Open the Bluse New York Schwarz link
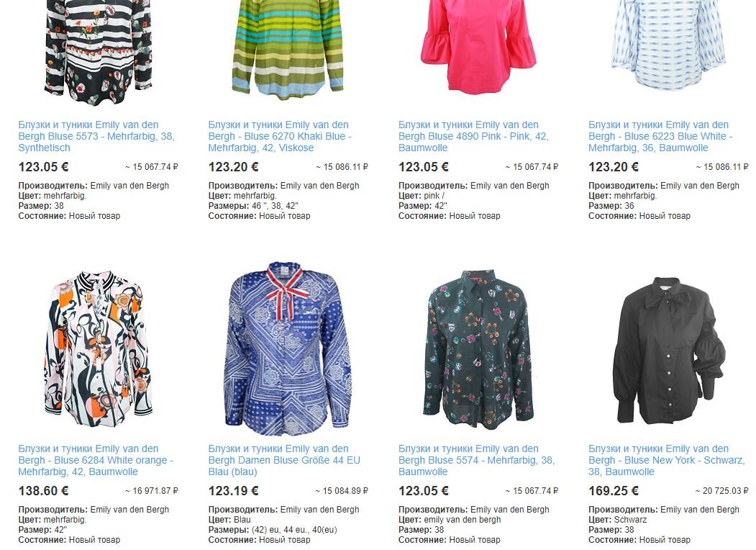This screenshot has width=756, height=550. click(x=666, y=460)
